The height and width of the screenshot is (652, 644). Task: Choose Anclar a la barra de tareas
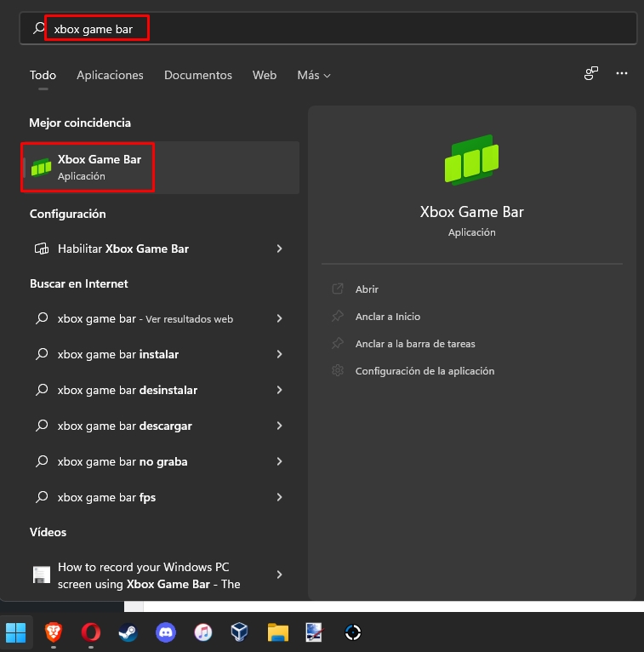click(x=415, y=344)
